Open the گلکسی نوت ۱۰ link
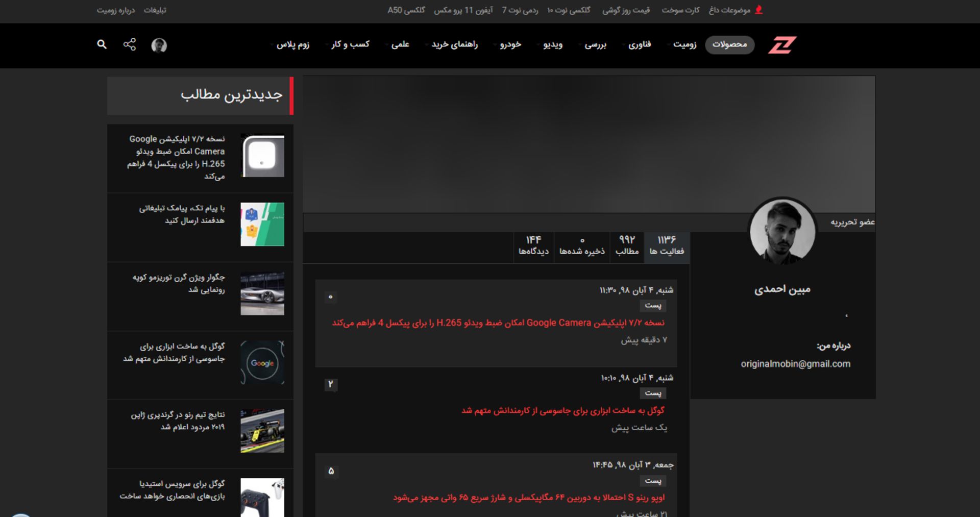Image resolution: width=980 pixels, height=517 pixels. click(x=569, y=10)
